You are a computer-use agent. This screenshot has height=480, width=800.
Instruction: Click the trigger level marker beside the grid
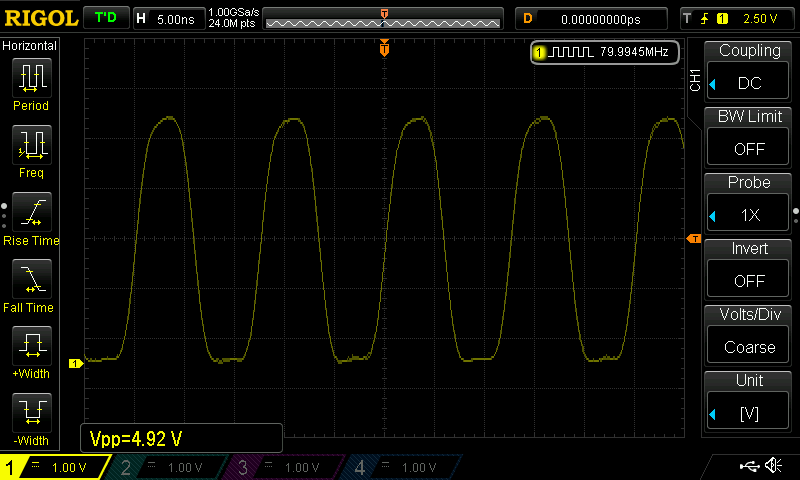click(x=693, y=238)
